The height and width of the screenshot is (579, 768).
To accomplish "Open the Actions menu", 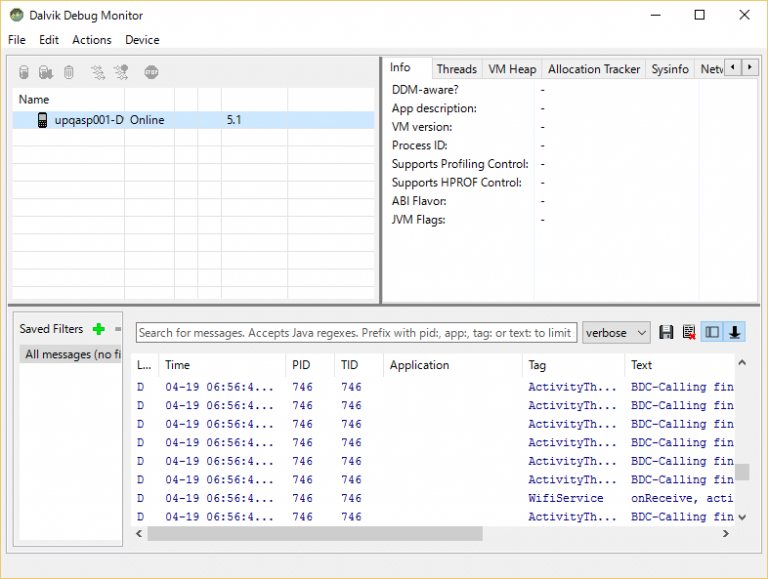I will [x=91, y=40].
